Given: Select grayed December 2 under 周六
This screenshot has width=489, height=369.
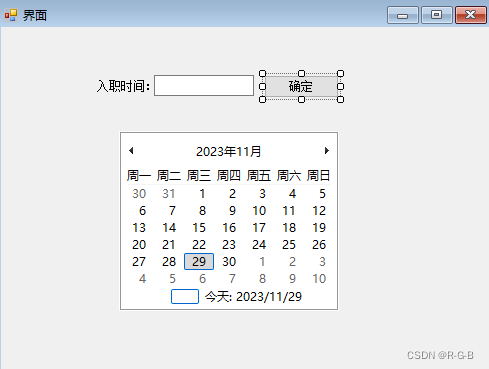Looking at the screenshot, I should [x=292, y=262].
